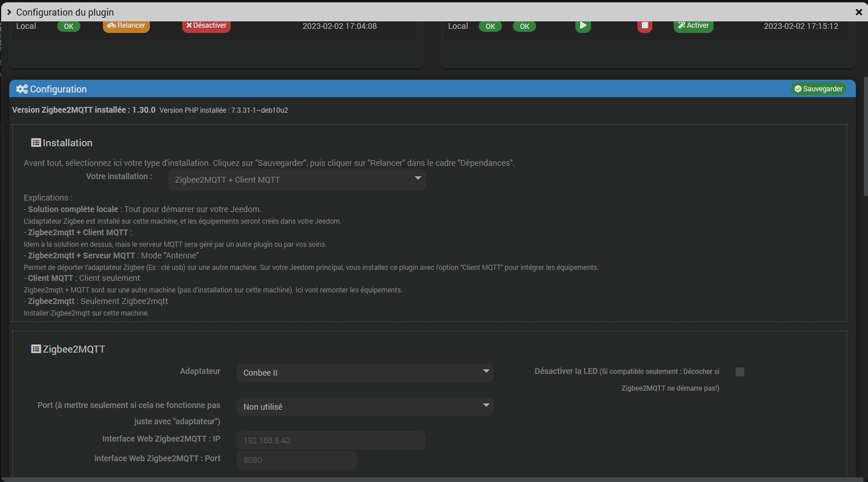Click the timestamp 2023-02-02 17:04:08

point(339,26)
